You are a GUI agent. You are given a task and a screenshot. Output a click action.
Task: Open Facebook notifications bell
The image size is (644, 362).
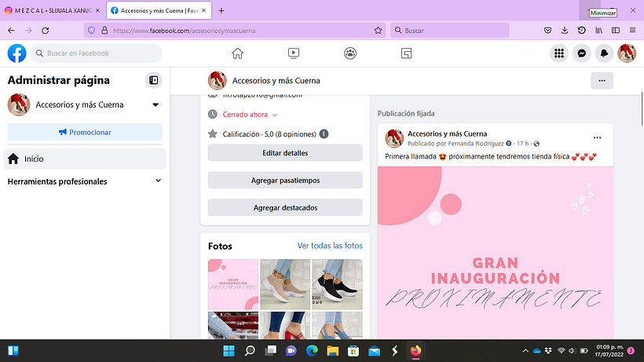[x=604, y=53]
